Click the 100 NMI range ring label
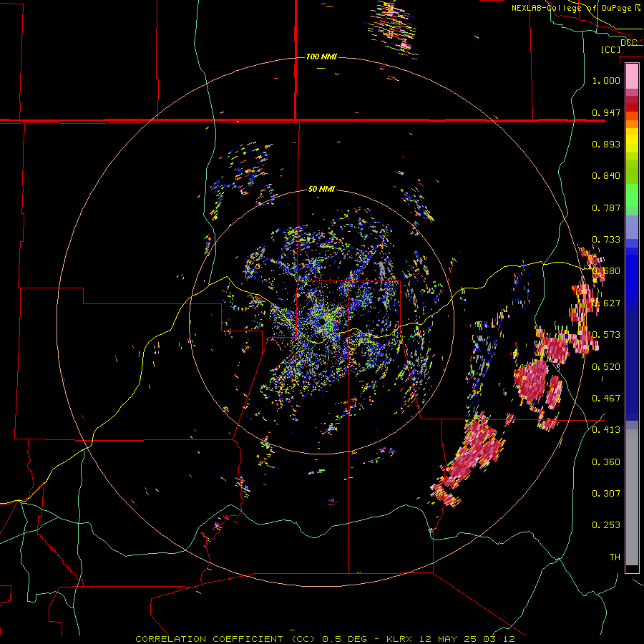 coord(321,57)
